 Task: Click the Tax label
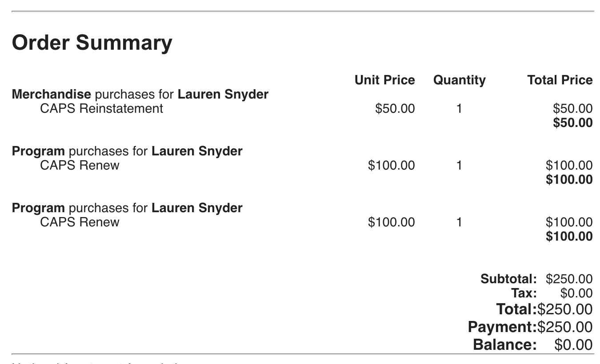click(x=524, y=293)
